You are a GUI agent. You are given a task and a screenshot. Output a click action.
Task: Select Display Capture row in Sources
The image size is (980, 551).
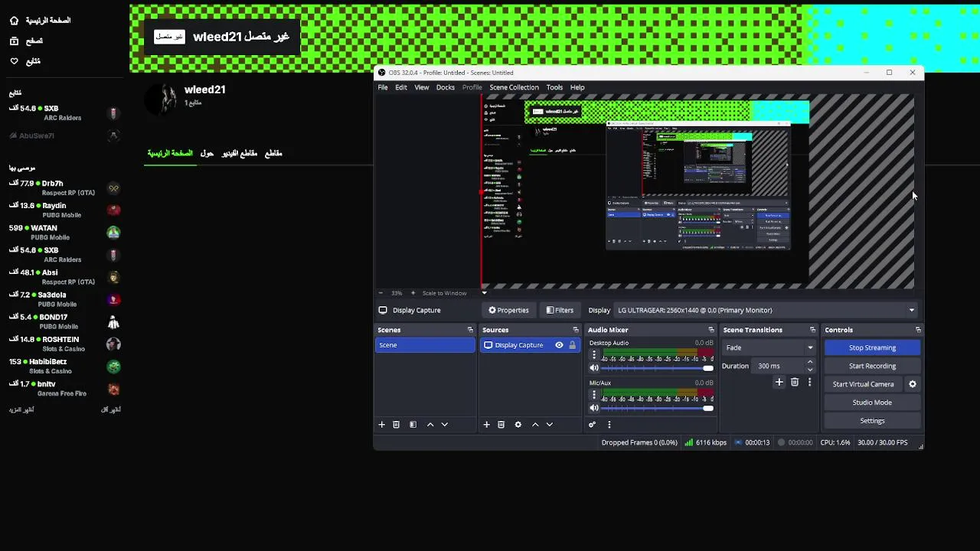tap(529, 345)
